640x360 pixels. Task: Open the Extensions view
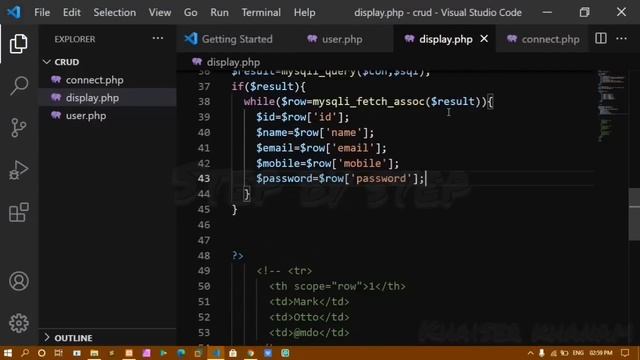pos(18,212)
